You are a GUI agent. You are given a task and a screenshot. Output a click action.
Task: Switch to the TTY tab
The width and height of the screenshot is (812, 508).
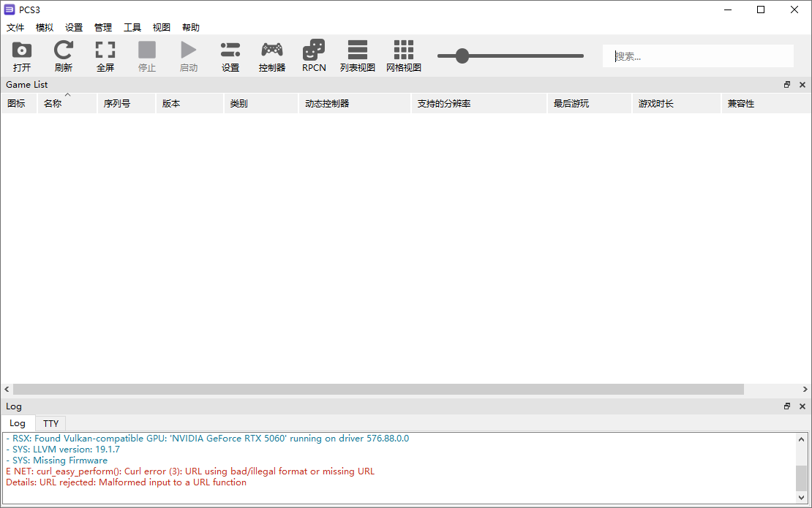click(x=50, y=423)
